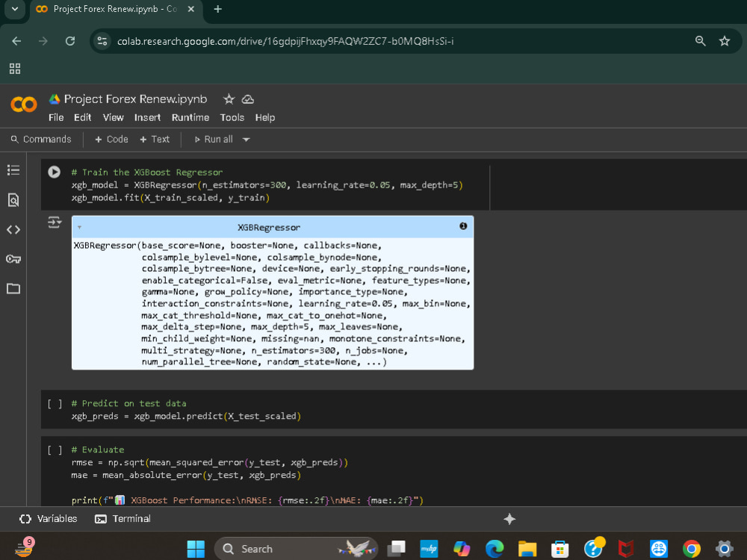The width and height of the screenshot is (747, 560).
Task: Open Windows Start menu
Action: click(196, 549)
